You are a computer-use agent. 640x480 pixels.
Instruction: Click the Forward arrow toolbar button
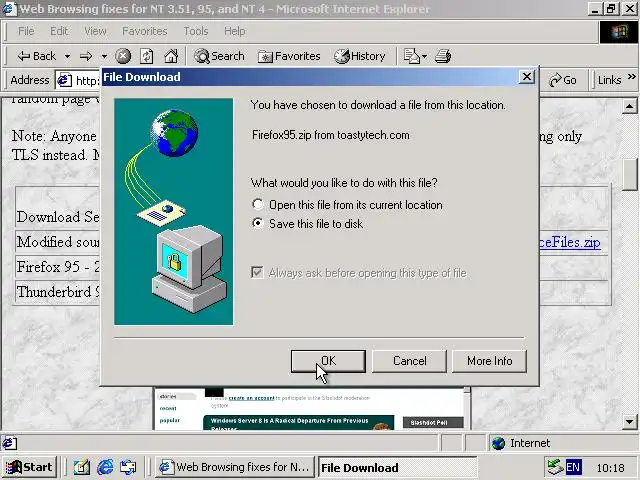coord(86,56)
